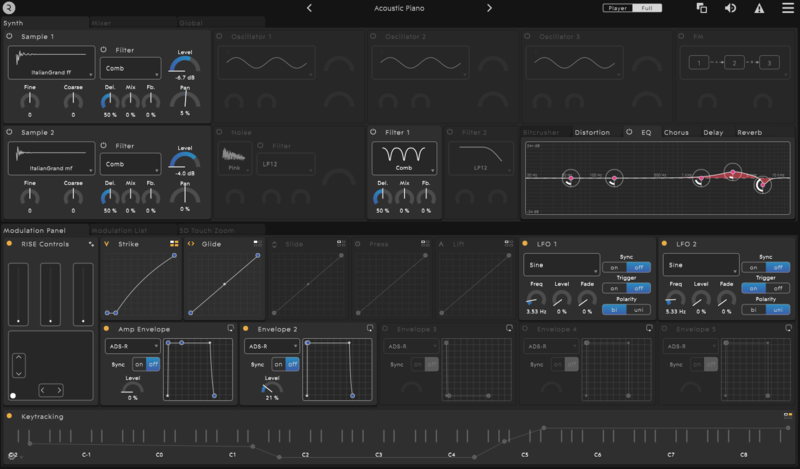Open the Reverb effect tab
The image size is (800, 469).
(x=750, y=132)
